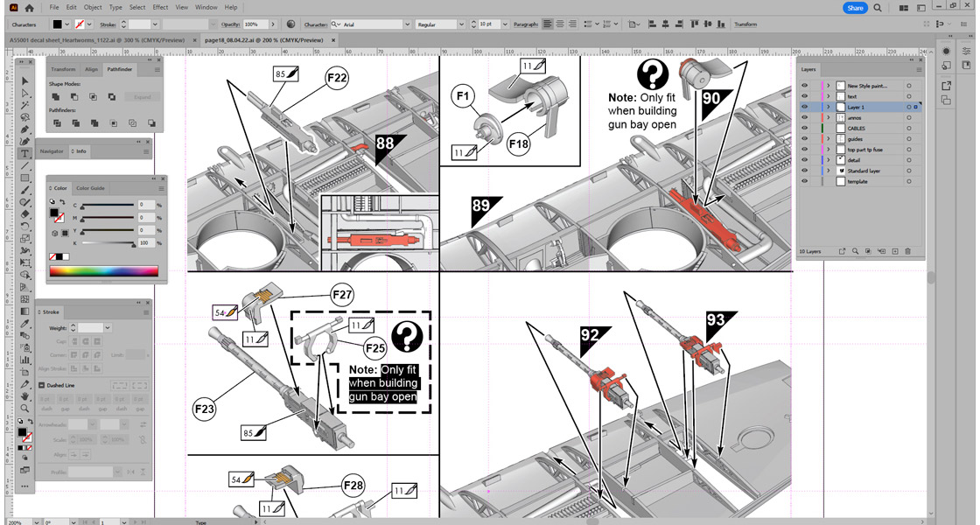980x525 pixels.
Task: Enable the Dashed Line option in Stroke panel
Action: [x=43, y=384]
